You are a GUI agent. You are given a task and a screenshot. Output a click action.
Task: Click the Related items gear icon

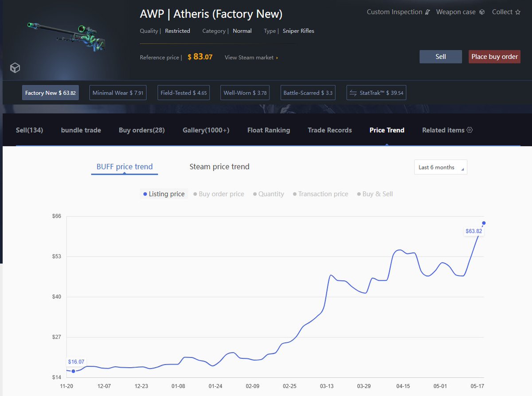470,130
